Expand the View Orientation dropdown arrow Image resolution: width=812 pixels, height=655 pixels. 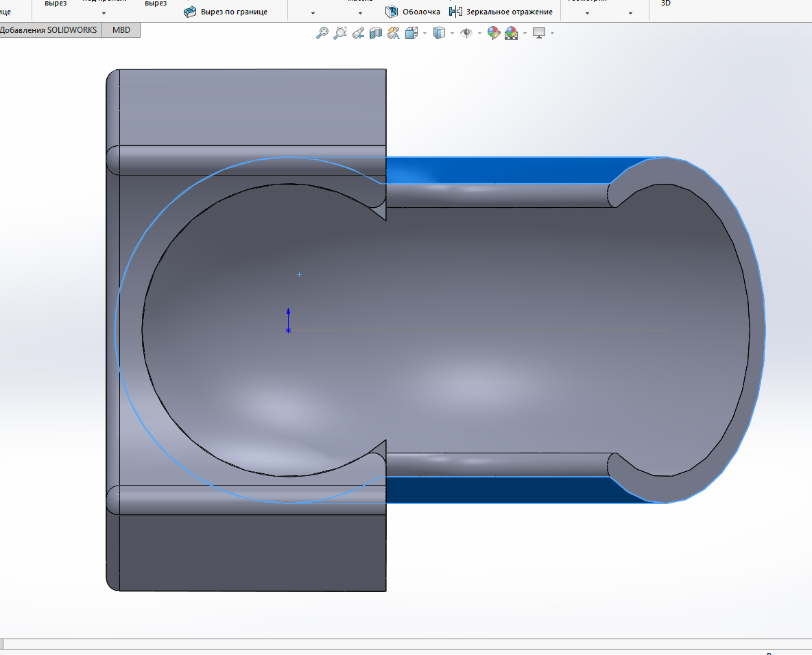pos(425,34)
